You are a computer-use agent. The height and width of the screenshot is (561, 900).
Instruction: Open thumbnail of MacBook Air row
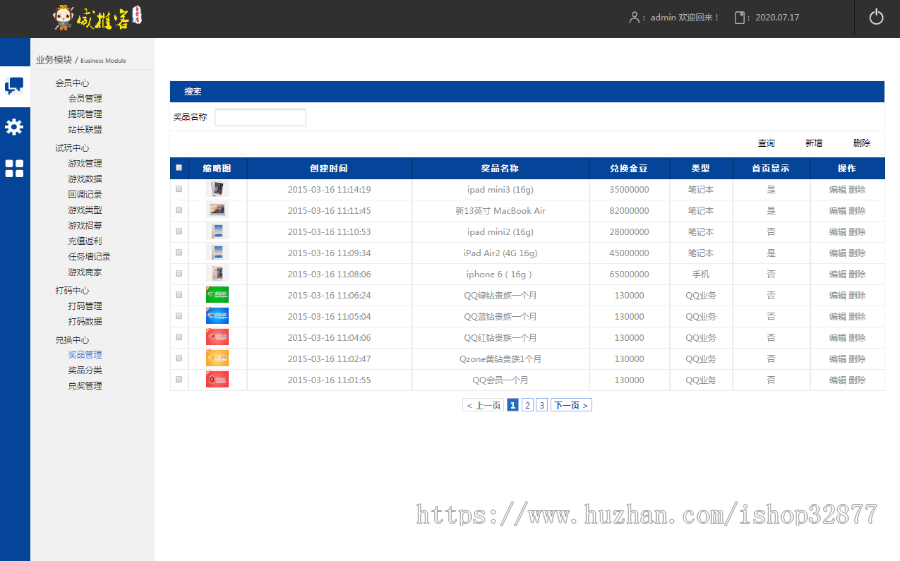click(x=218, y=210)
